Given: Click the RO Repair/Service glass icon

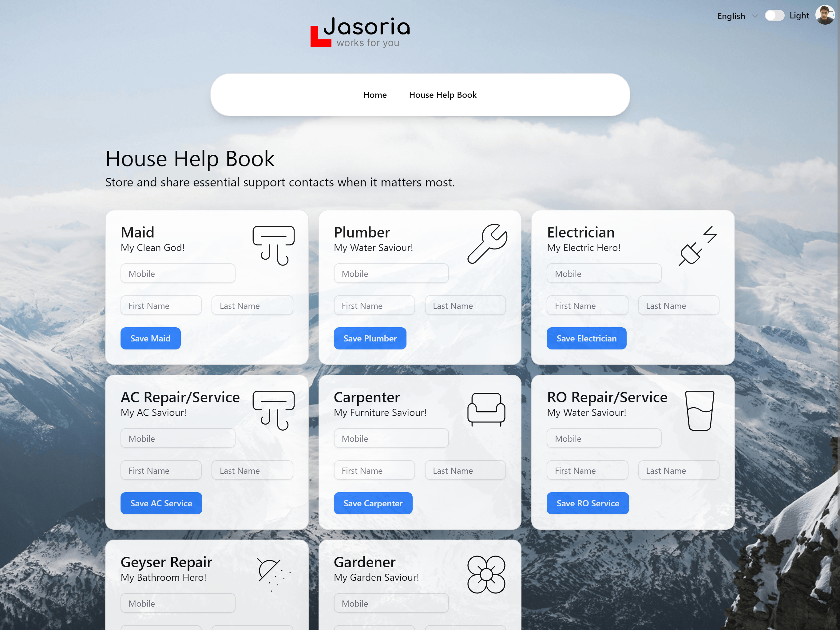Looking at the screenshot, I should (x=699, y=410).
